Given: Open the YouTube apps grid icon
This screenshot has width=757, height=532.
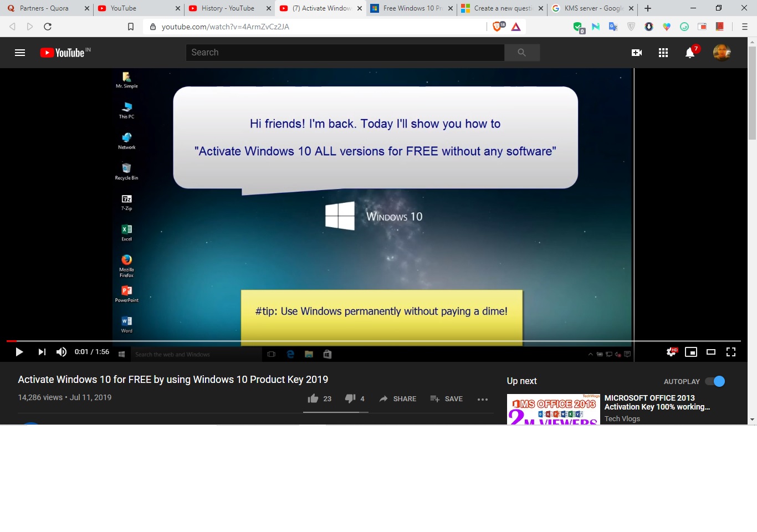Looking at the screenshot, I should pos(663,53).
